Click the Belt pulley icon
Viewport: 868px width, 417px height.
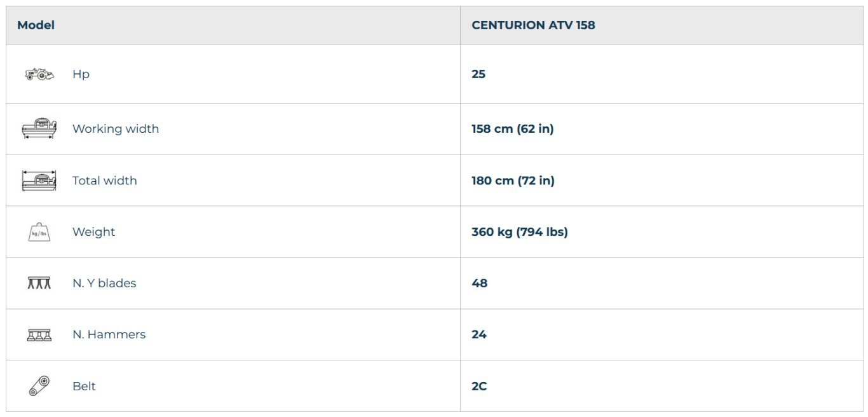pyautogui.click(x=39, y=386)
